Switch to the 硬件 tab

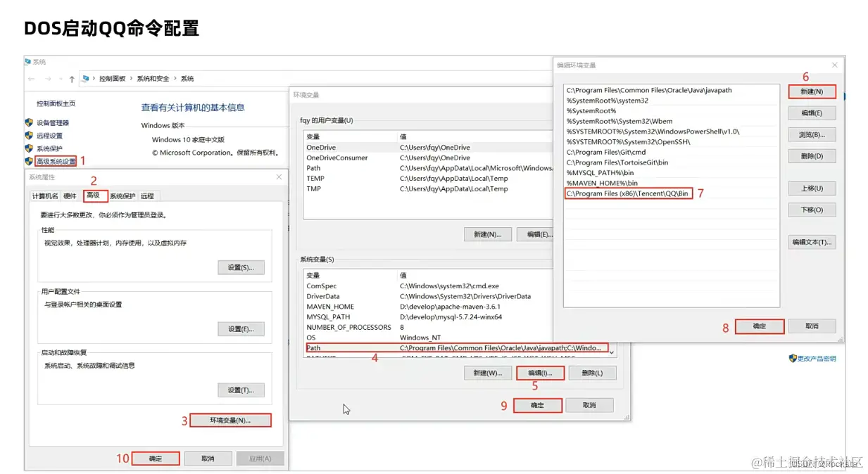click(70, 196)
